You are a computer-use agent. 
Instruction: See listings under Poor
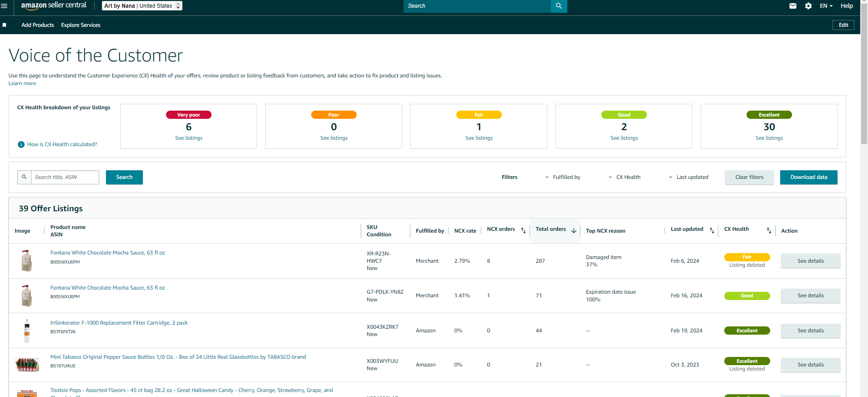[x=334, y=138]
